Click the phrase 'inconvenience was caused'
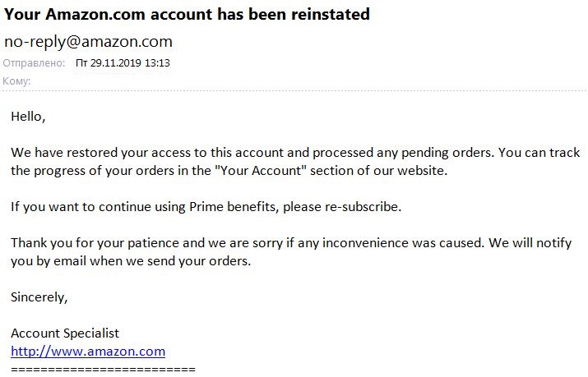 [402, 243]
